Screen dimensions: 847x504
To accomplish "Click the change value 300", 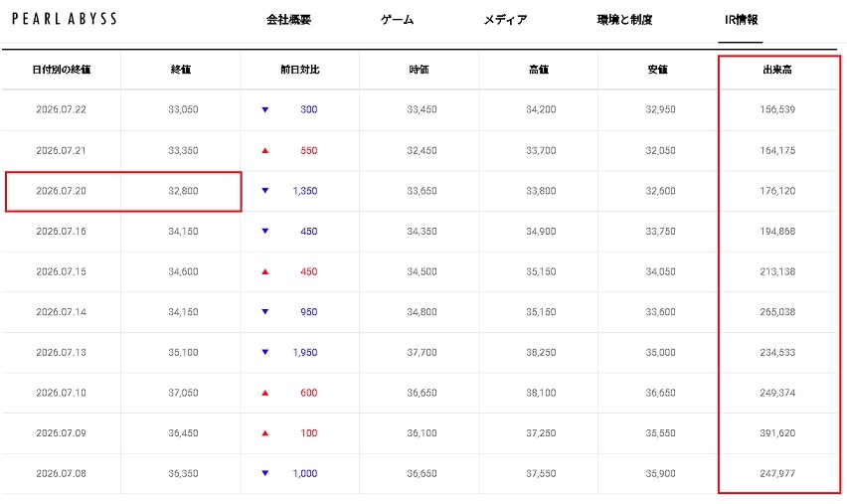I will (309, 109).
